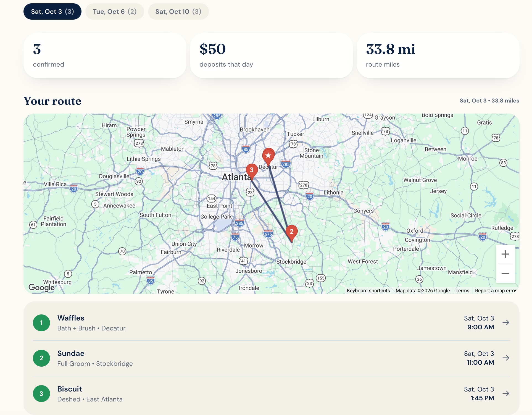Open Biscuit appointment arrow

click(x=506, y=393)
